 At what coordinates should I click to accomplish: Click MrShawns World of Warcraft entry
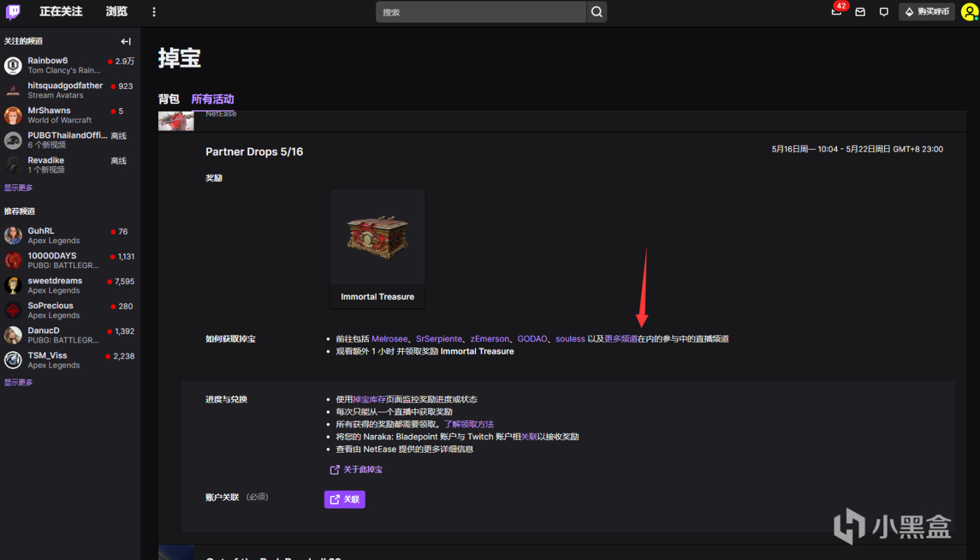pyautogui.click(x=70, y=115)
